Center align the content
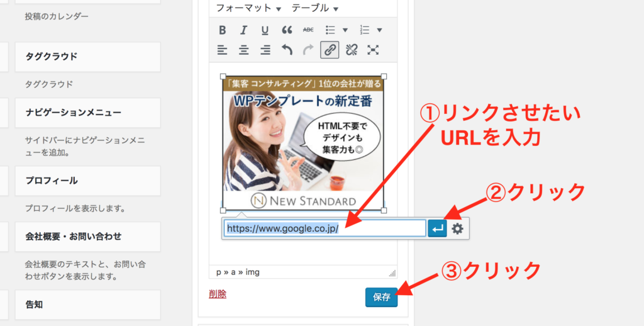 coord(244,50)
